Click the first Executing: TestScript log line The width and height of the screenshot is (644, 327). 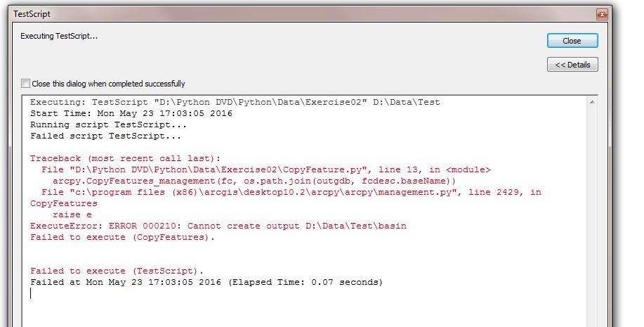point(235,102)
